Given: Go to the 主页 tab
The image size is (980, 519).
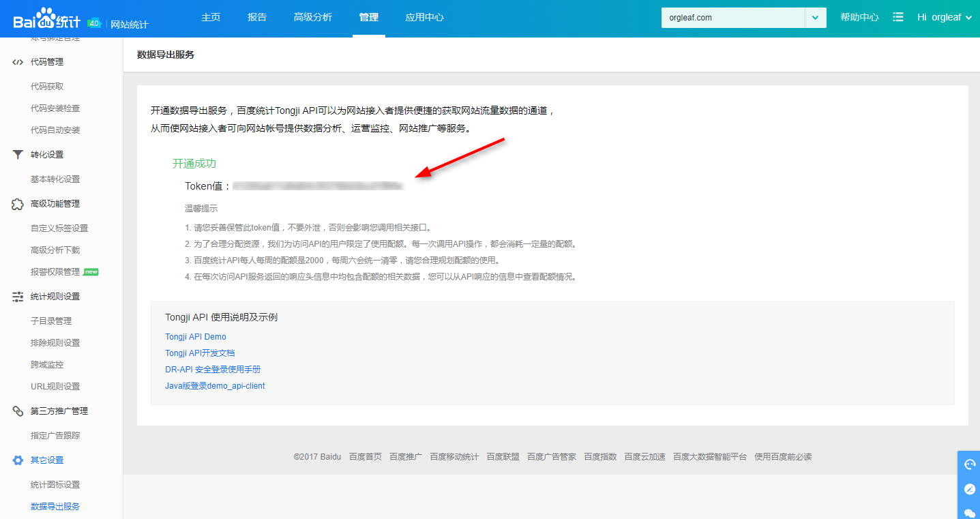Looking at the screenshot, I should 211,17.
